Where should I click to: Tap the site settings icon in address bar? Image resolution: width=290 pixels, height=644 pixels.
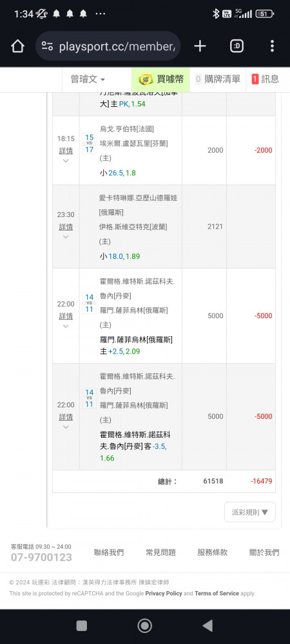[47, 46]
